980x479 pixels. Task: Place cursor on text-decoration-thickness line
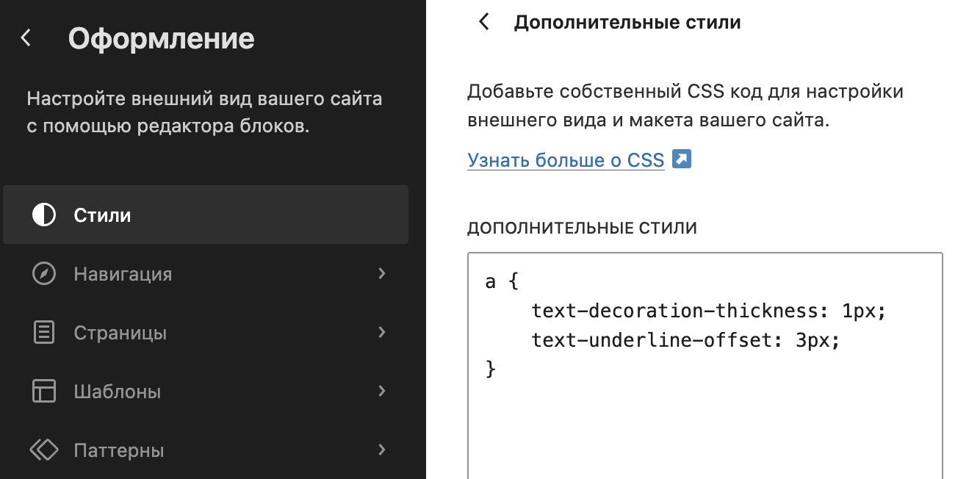point(709,311)
